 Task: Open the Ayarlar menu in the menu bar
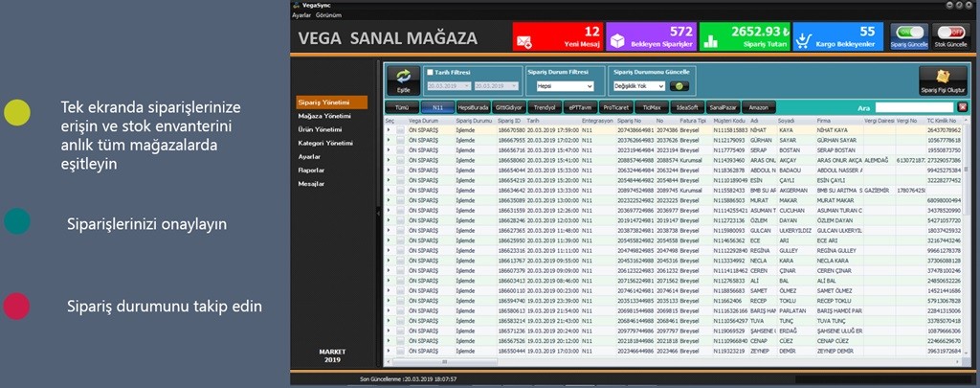coord(301,14)
